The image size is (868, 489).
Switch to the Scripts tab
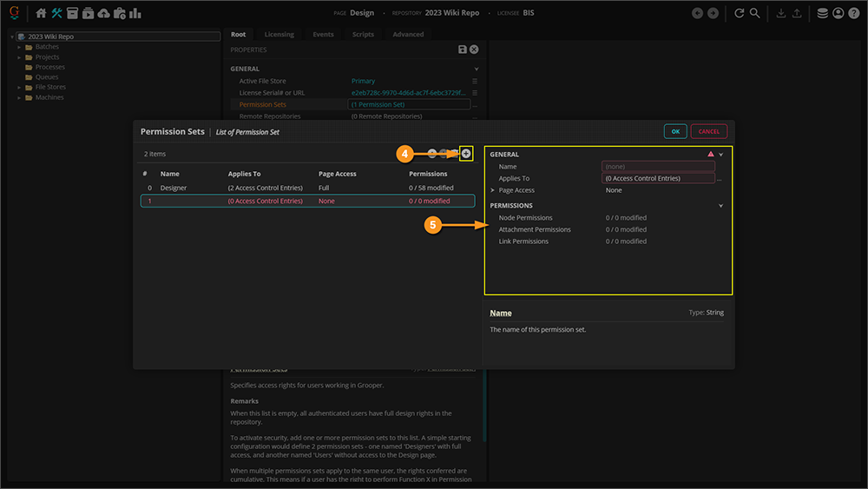pos(363,35)
